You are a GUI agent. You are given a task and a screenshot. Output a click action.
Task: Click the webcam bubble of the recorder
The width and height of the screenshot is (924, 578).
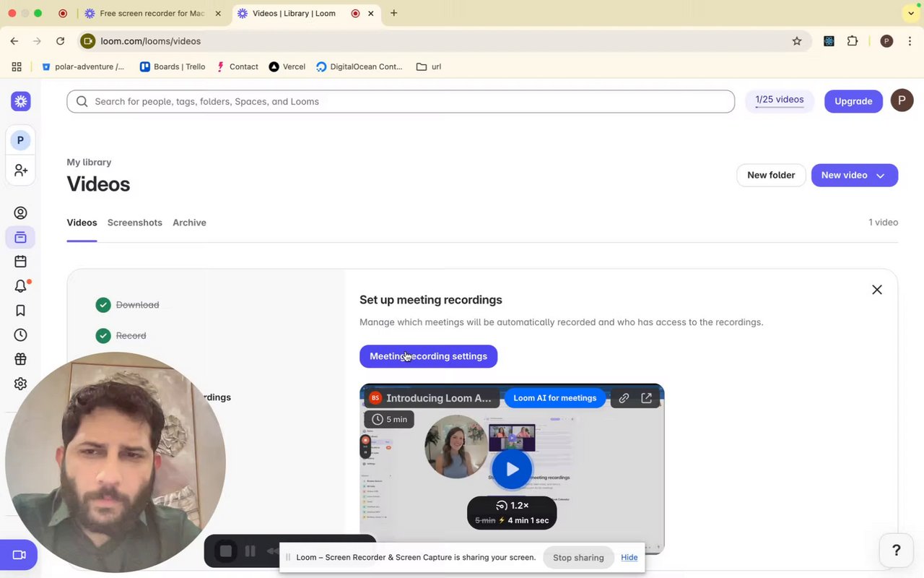pos(115,462)
